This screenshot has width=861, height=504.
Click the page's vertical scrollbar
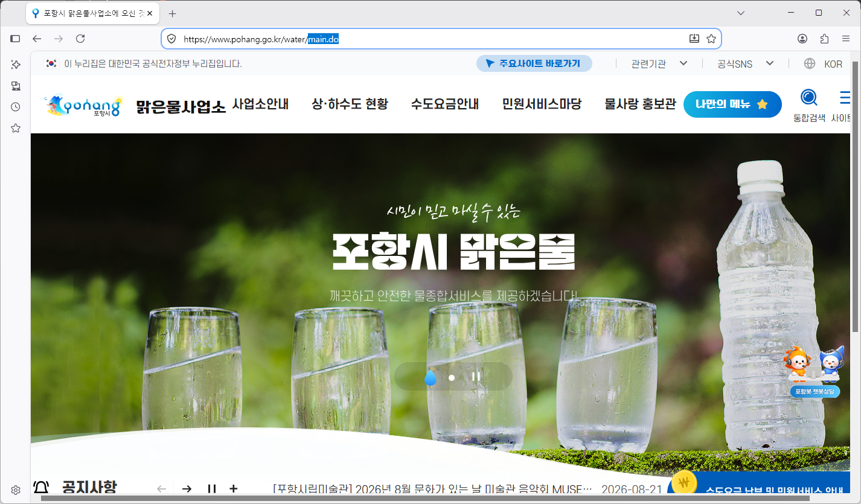[855, 196]
